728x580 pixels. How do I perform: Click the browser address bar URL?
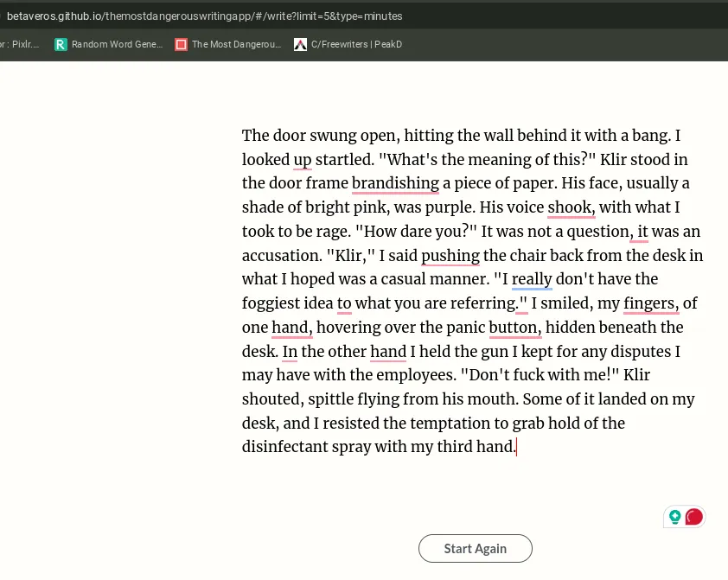click(204, 16)
